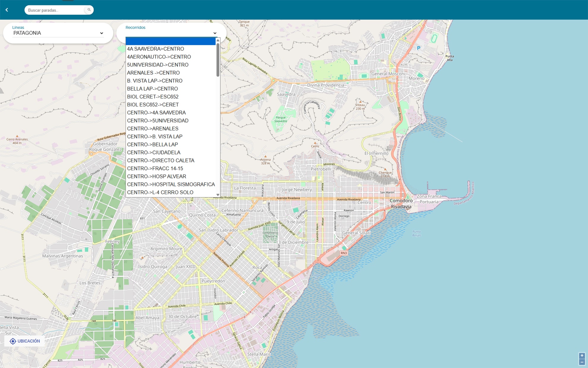Click the RN3 route shield on map
This screenshot has width=588, height=368.
[344, 253]
